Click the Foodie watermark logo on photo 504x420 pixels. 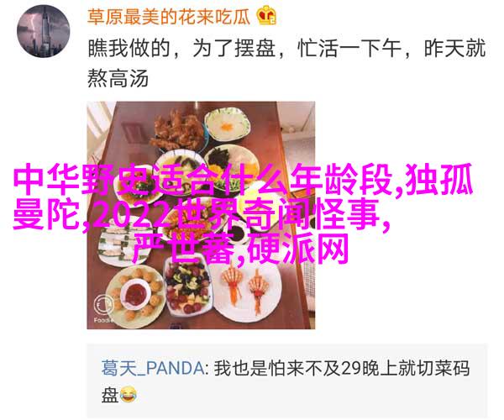tap(103, 307)
